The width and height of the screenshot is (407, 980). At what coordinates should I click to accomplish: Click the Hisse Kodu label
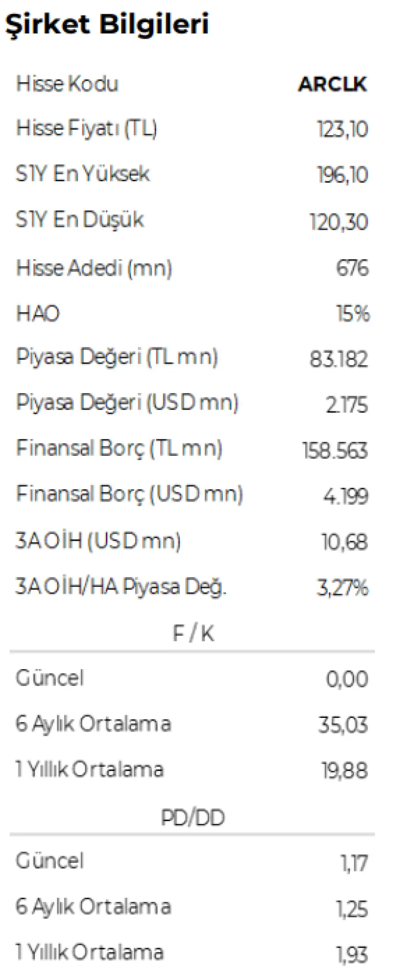point(67,84)
